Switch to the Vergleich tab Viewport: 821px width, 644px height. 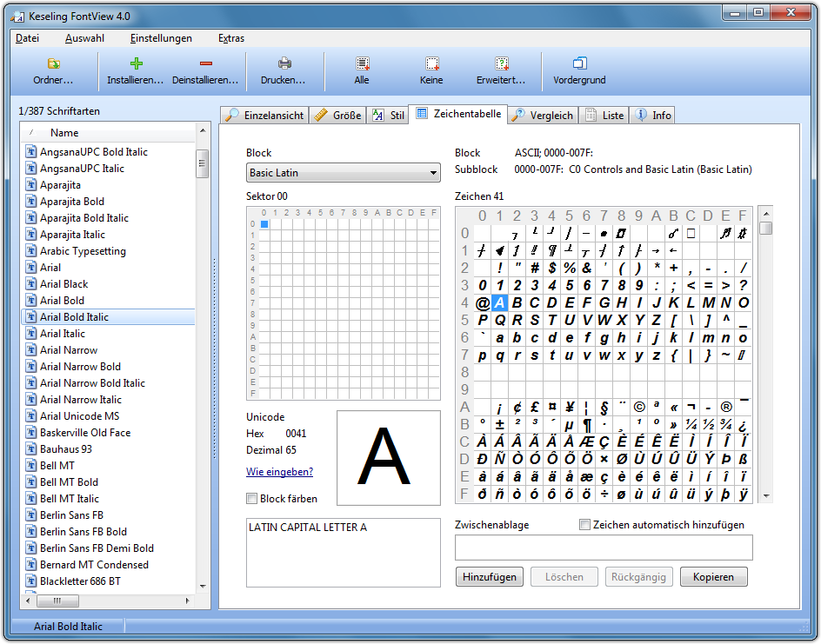pyautogui.click(x=543, y=115)
